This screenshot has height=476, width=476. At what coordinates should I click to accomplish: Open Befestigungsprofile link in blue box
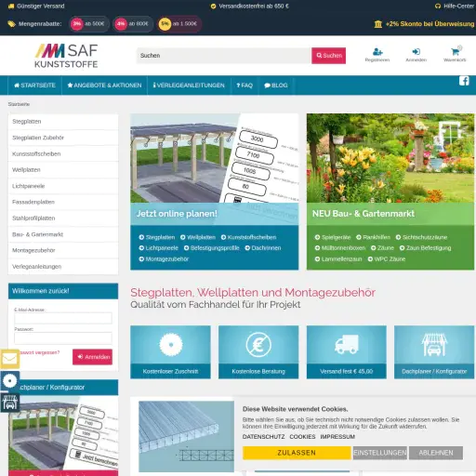212,248
